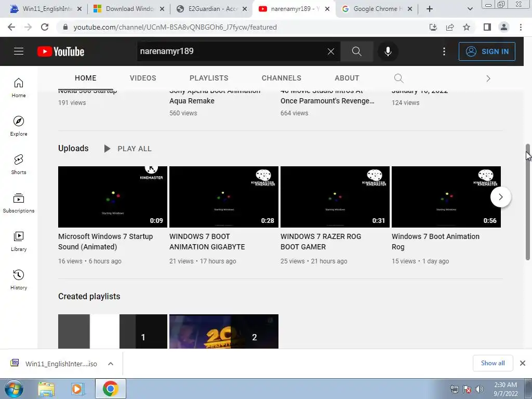This screenshot has height=399, width=532.
Task: Search within the channel using magnifier icon
Action: (x=399, y=78)
